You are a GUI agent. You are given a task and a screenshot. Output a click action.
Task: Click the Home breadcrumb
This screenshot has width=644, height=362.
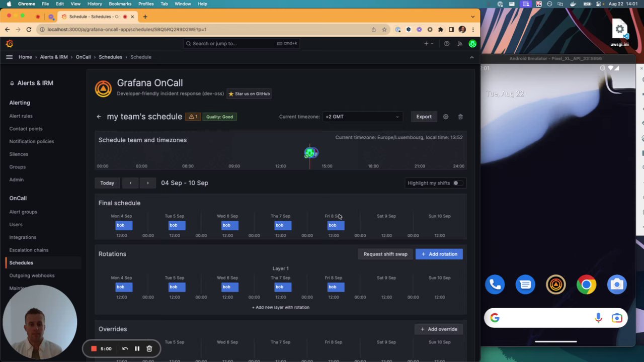[x=25, y=57]
